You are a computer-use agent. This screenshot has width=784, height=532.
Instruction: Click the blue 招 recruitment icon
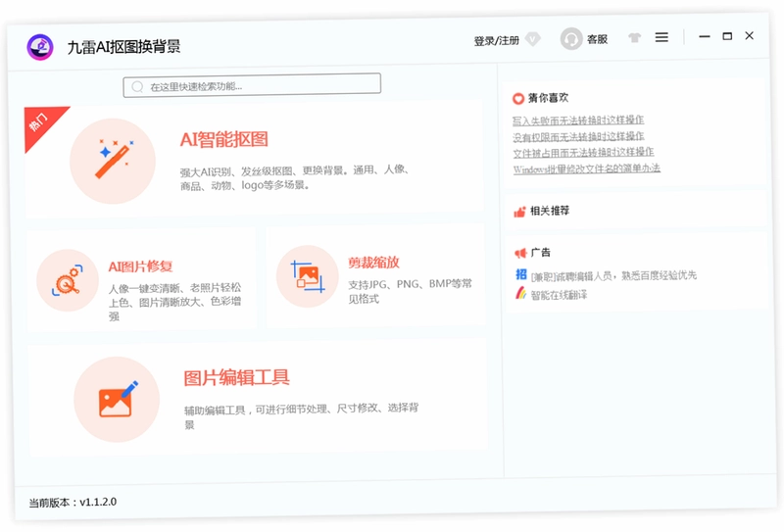click(521, 274)
